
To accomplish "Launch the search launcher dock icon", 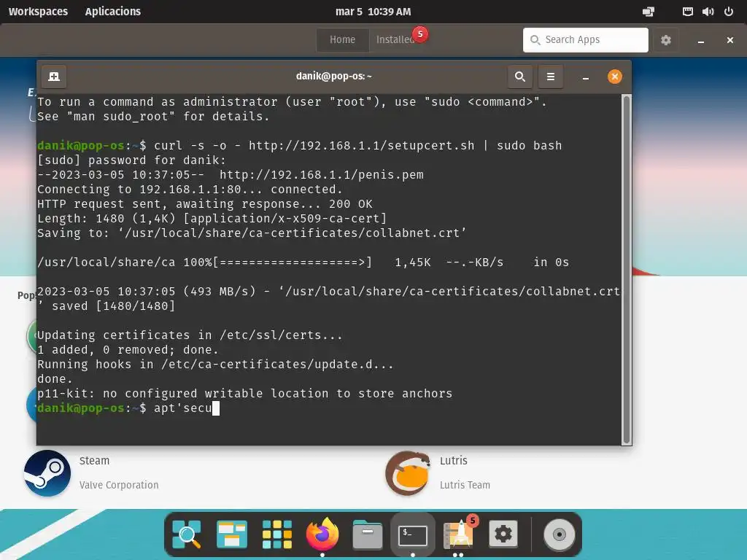I will click(x=187, y=534).
